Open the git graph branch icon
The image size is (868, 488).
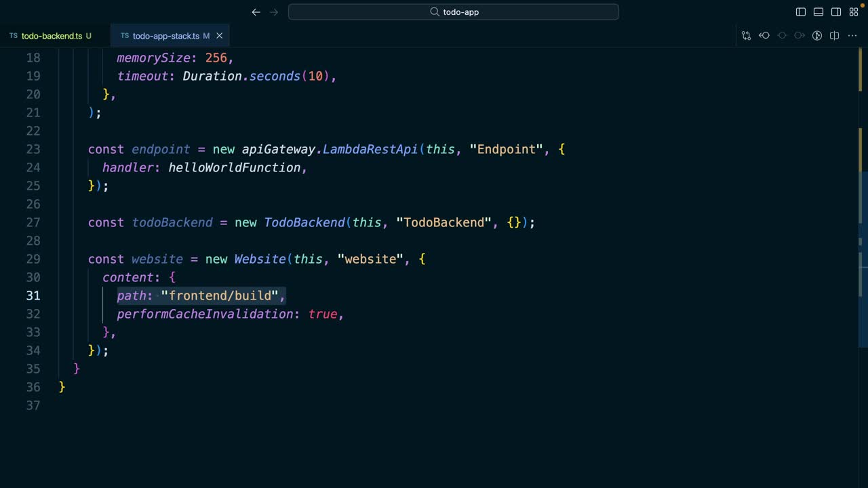click(817, 36)
